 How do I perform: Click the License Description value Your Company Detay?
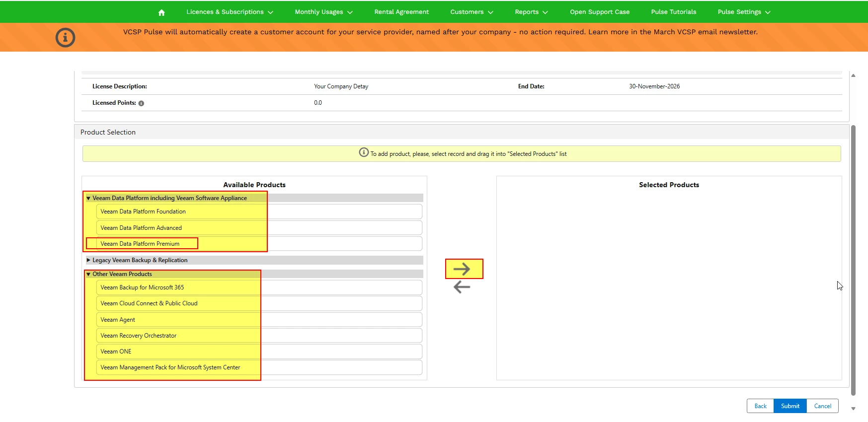pyautogui.click(x=341, y=86)
